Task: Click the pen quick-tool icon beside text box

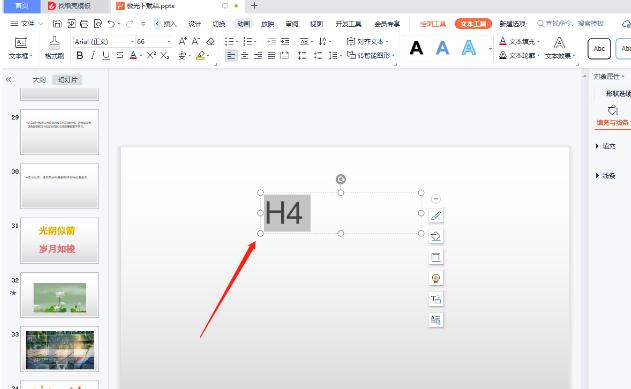Action: tap(436, 216)
